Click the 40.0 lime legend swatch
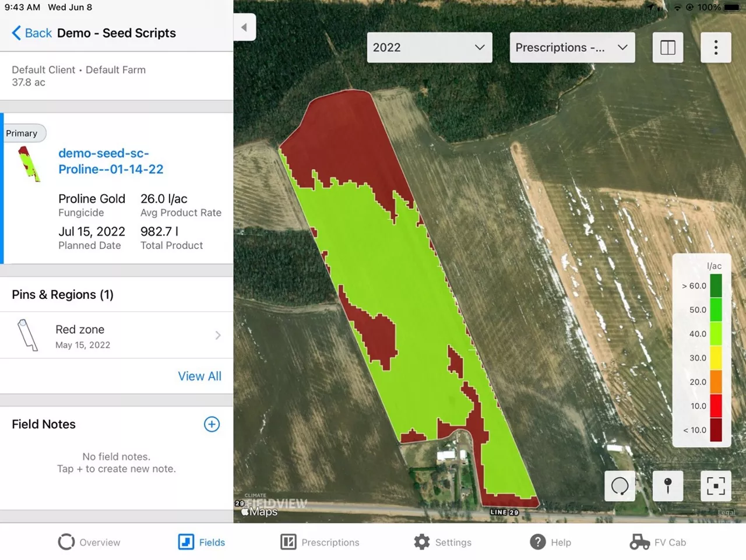 pos(716,334)
